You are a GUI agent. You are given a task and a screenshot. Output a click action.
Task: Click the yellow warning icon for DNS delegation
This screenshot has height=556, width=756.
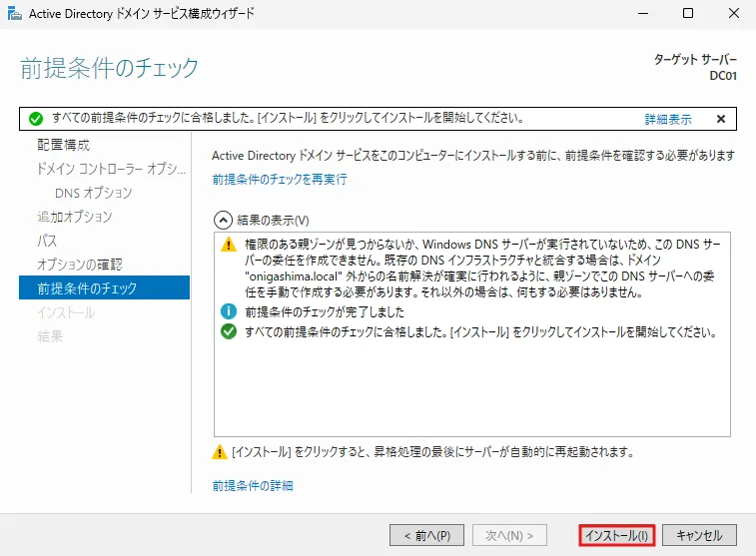click(228, 245)
